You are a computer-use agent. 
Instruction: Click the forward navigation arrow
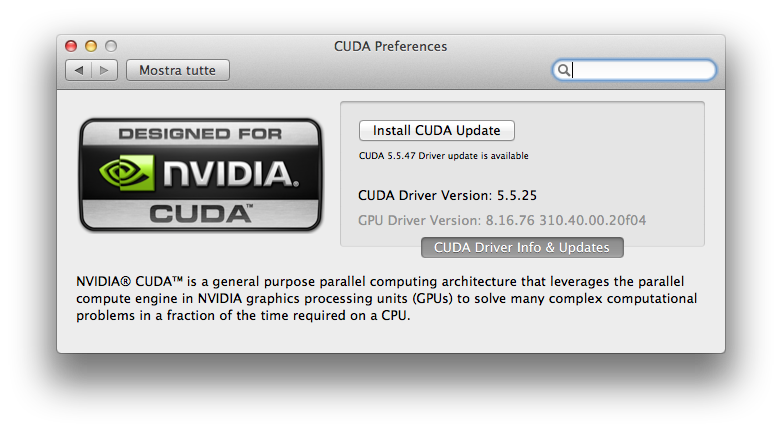[104, 70]
